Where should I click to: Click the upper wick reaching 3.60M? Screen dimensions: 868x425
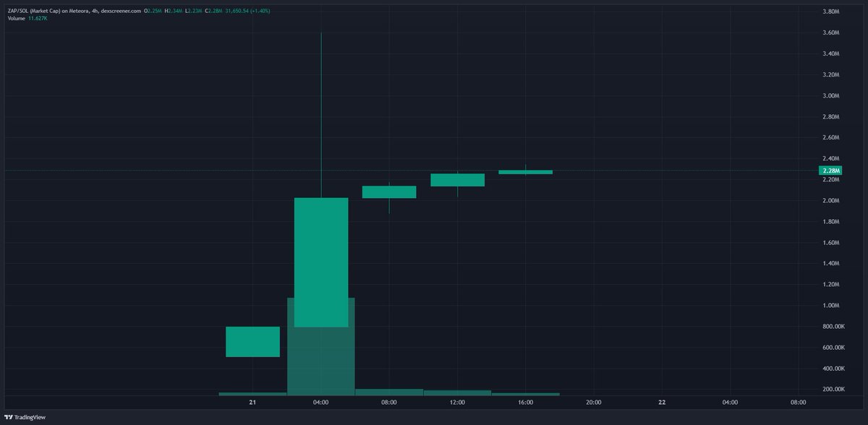(x=321, y=108)
